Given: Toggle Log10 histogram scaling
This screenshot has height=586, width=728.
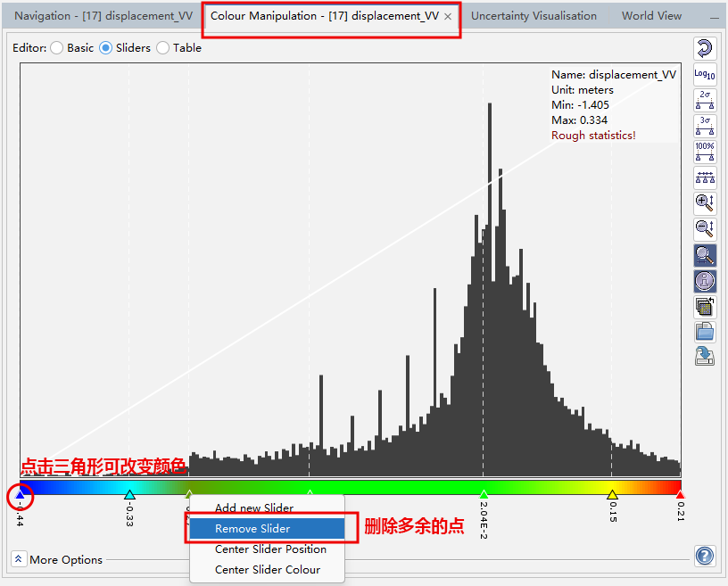Looking at the screenshot, I should point(704,74).
